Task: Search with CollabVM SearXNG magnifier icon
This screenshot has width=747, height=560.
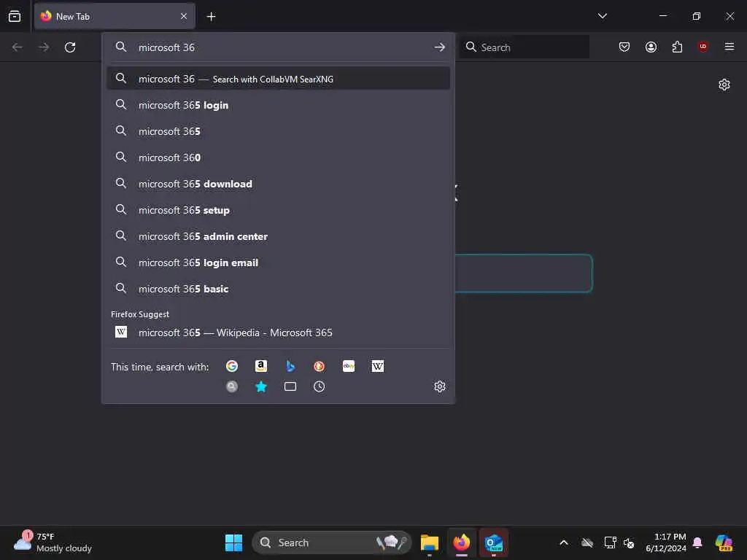Action: tap(232, 386)
